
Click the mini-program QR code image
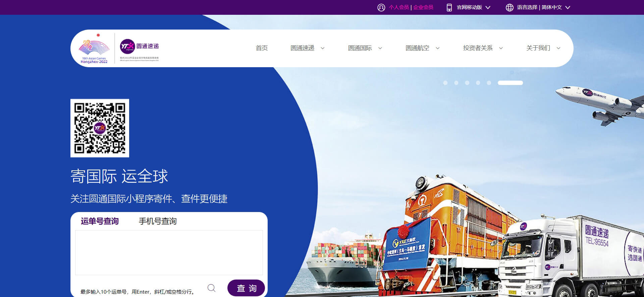pos(100,128)
